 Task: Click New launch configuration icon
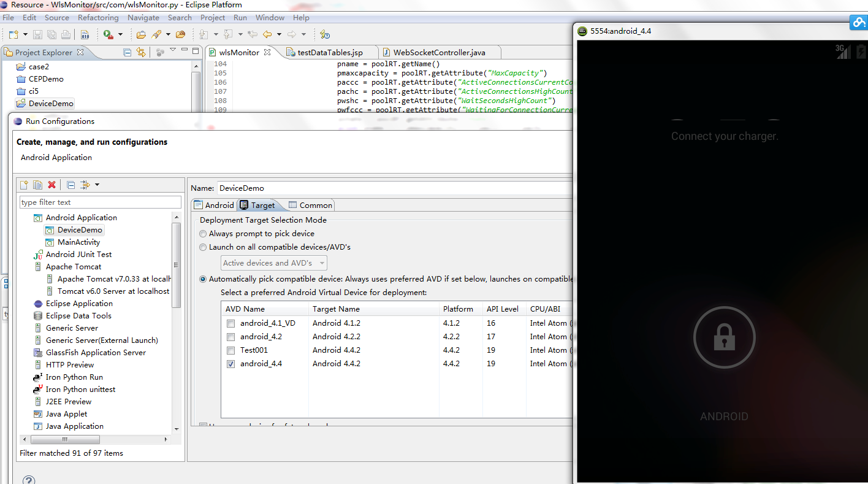coord(25,185)
